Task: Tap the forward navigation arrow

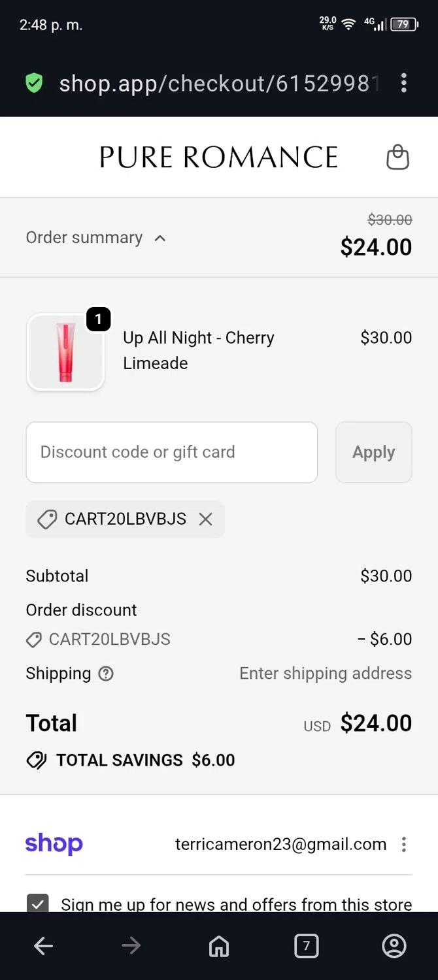Action: tap(131, 945)
